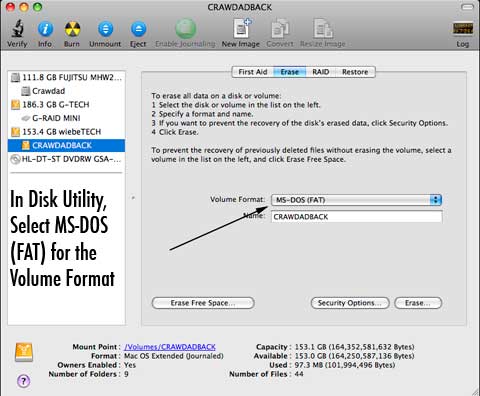Viewport: 480px width, 396px height.
Task: Open the Volume Format dropdown
Action: point(357,200)
